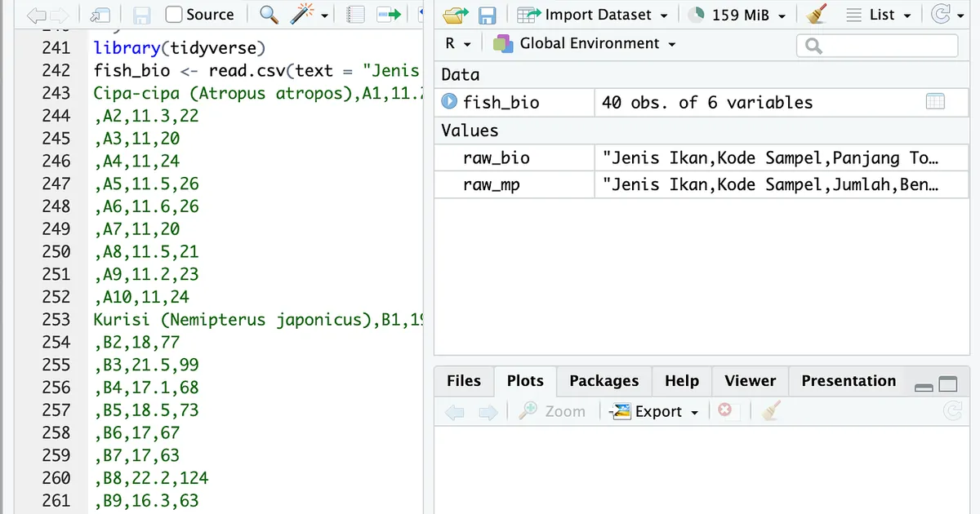
Task: Go to next plot arrow
Action: pos(488,412)
